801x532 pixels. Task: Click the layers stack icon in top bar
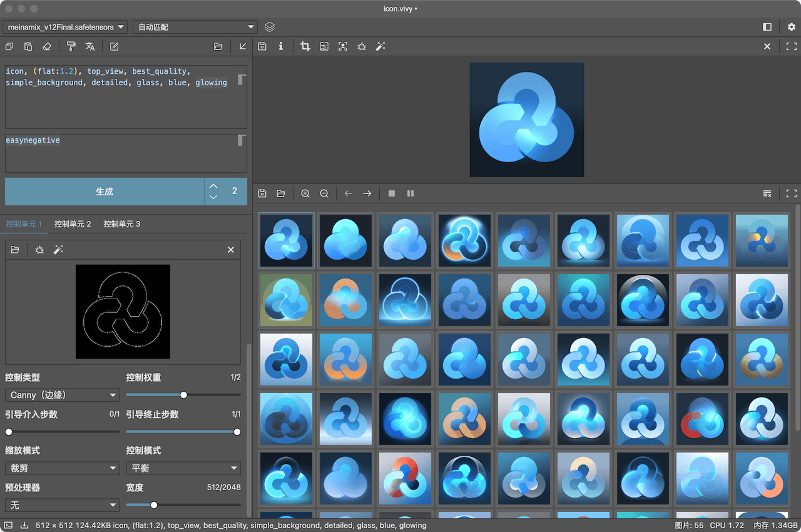click(270, 27)
